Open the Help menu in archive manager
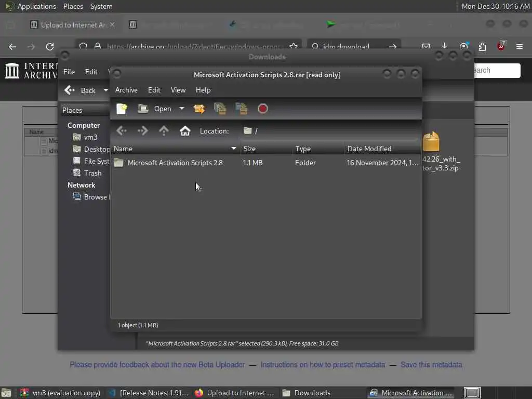This screenshot has width=532, height=399. 203,90
